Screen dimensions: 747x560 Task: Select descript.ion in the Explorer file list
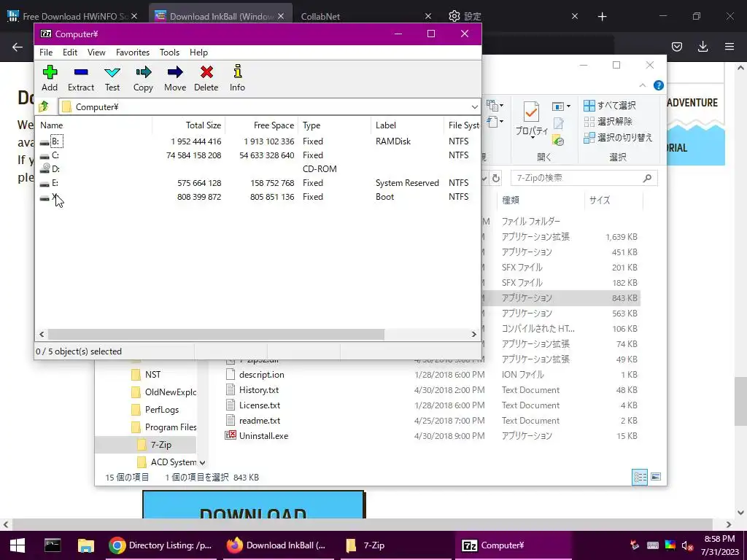(x=262, y=375)
